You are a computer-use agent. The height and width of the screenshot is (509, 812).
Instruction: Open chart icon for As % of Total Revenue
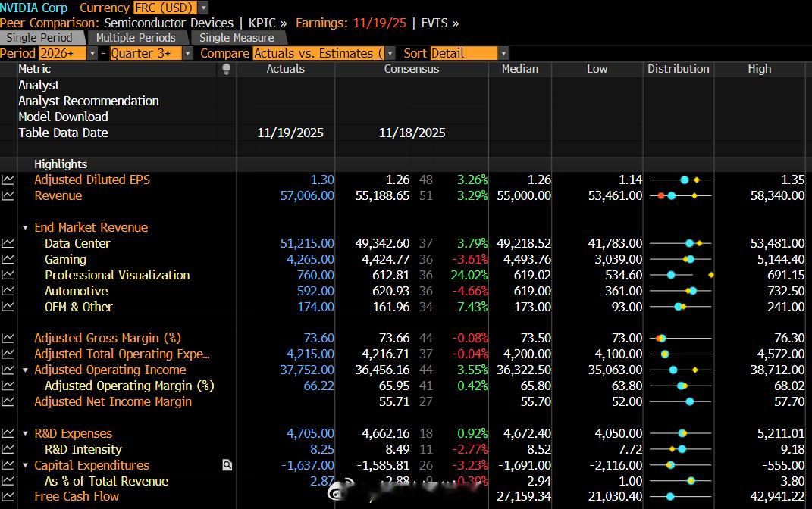click(x=8, y=481)
